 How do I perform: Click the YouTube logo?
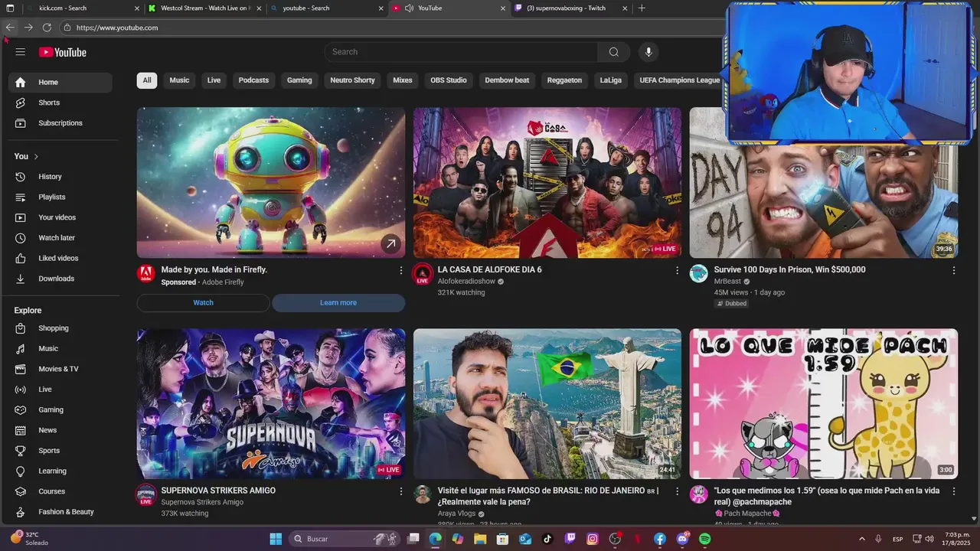point(63,52)
